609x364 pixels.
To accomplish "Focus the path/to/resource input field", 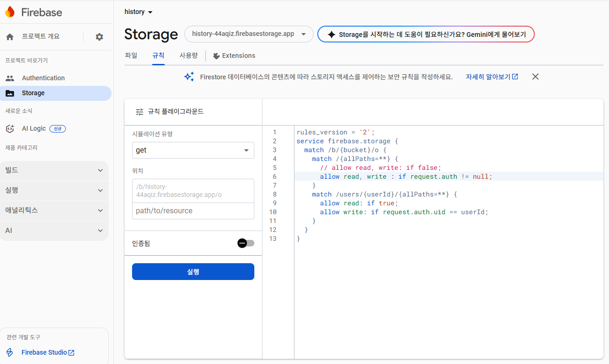I will tap(193, 211).
